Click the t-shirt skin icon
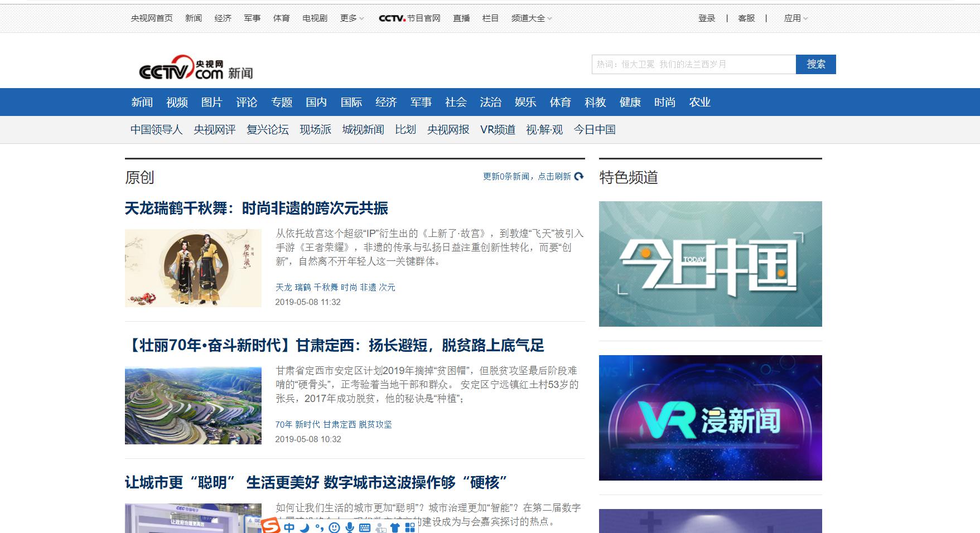Screen dimensions: 980x533 (x=395, y=527)
